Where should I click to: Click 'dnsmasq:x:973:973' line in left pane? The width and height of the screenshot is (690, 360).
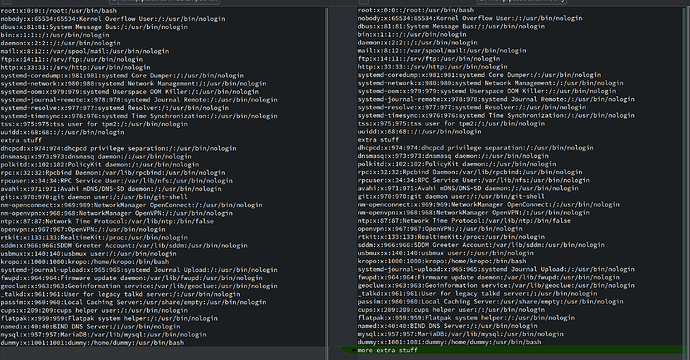point(96,156)
